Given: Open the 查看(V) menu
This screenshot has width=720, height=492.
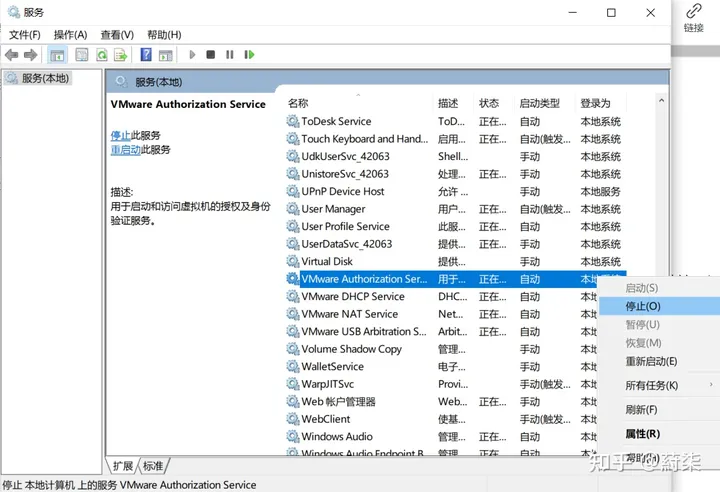Looking at the screenshot, I should pos(117,35).
